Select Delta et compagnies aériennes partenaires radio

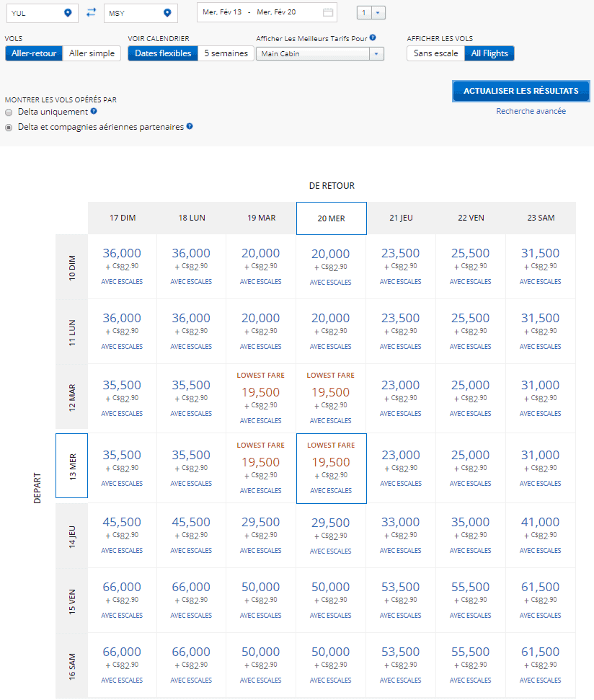point(9,127)
